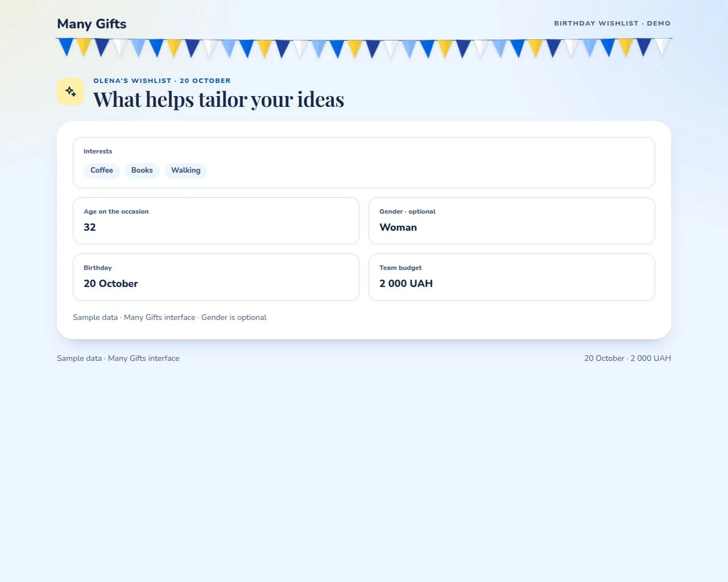Click the Birthday value 20 October
The height and width of the screenshot is (582, 728).
111,284
